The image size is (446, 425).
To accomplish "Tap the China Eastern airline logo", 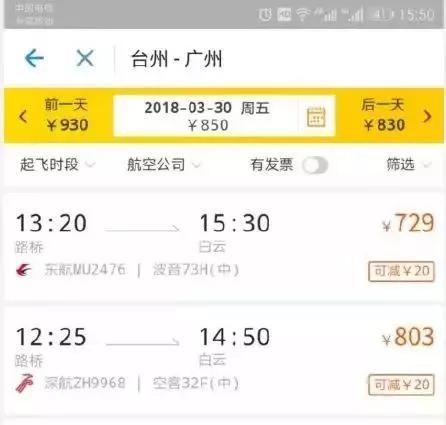I will [x=23, y=270].
